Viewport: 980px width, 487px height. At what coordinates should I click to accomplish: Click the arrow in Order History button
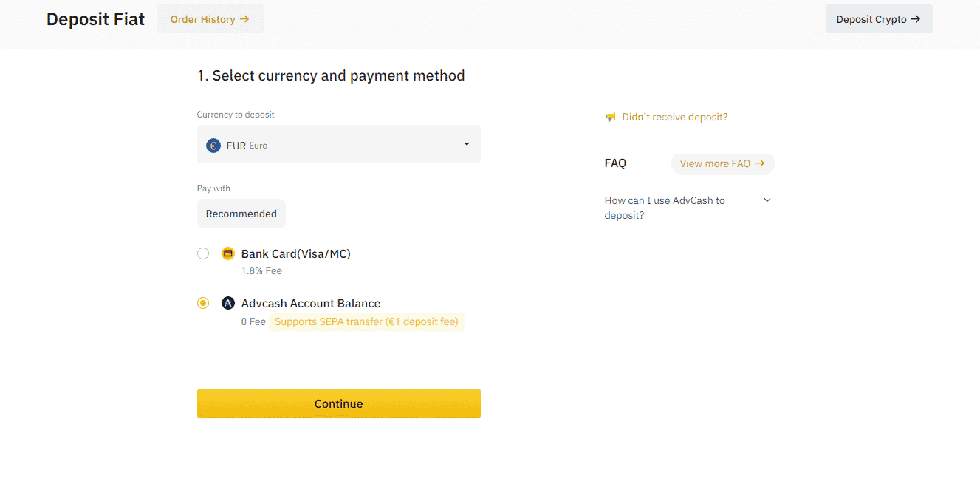point(244,19)
